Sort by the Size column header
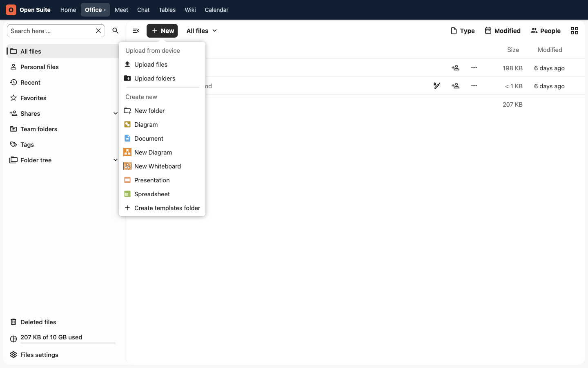 coord(513,50)
